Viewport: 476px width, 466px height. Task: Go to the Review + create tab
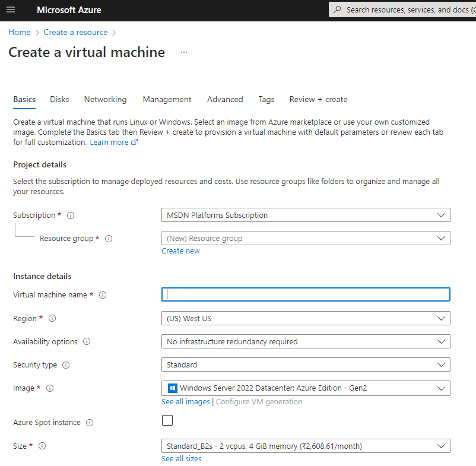click(x=319, y=100)
